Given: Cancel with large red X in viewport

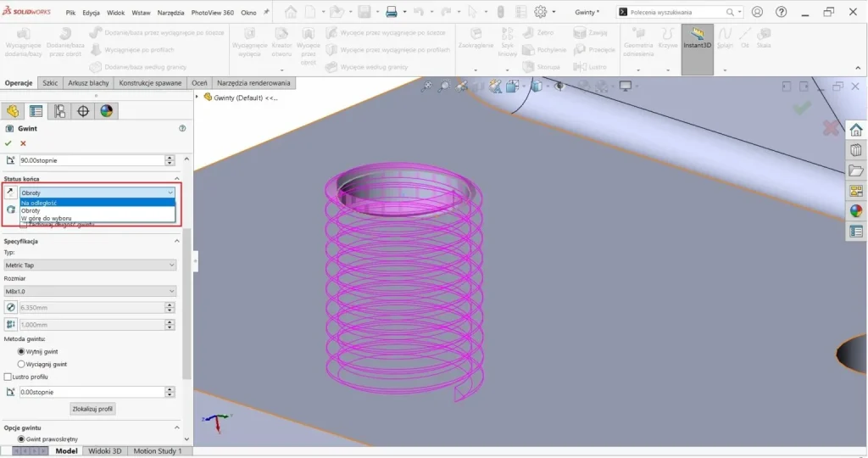Looking at the screenshot, I should 831,128.
